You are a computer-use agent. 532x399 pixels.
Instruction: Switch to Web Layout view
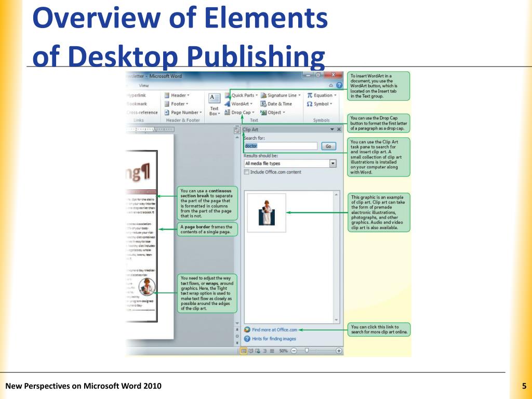point(258,351)
